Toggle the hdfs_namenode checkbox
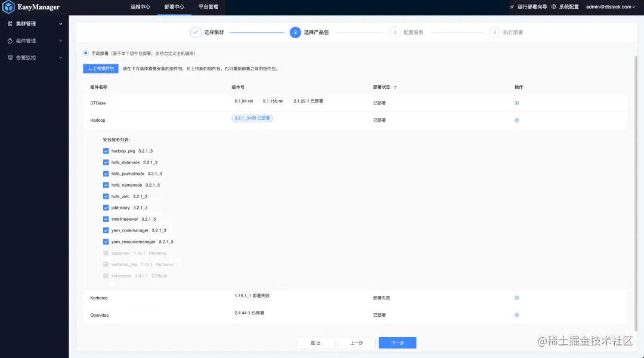Viewport: 644px width, 358px height. click(106, 185)
